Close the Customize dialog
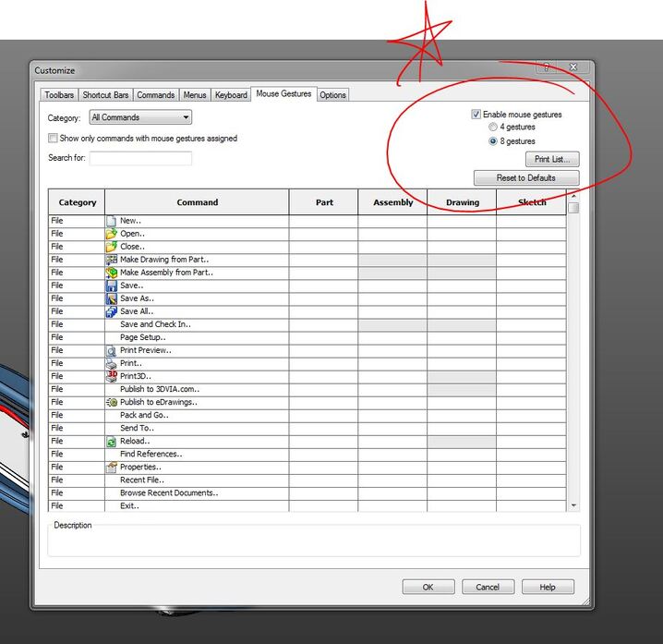663x644 pixels. tap(573, 67)
